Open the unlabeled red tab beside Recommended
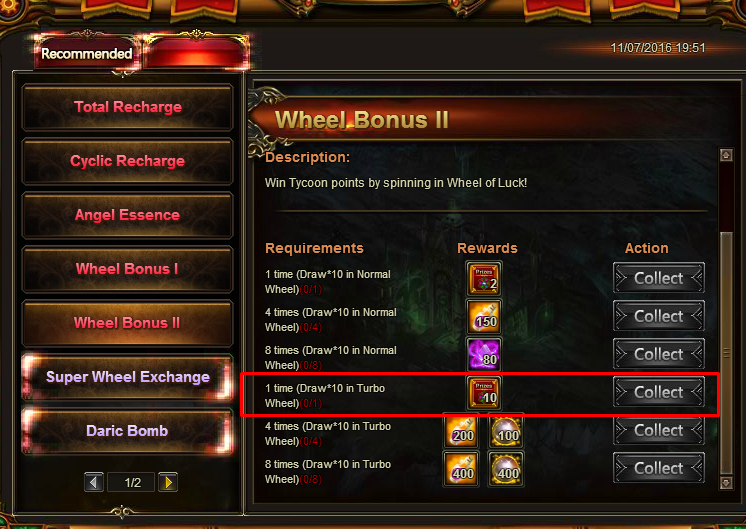 (x=196, y=53)
